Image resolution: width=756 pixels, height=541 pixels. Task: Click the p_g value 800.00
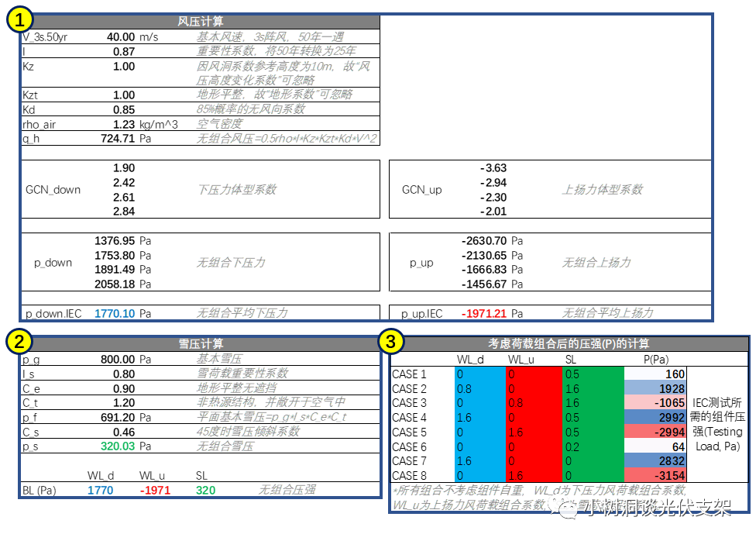click(x=118, y=360)
